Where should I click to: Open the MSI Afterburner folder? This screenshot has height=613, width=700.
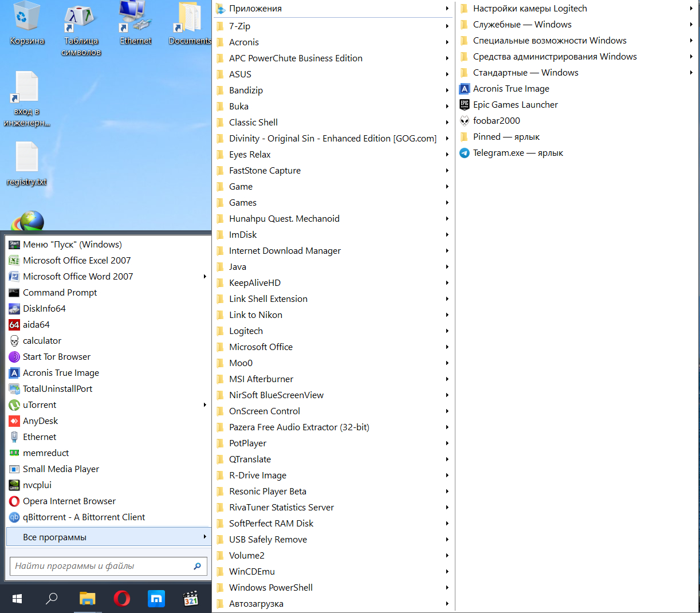tap(333, 379)
